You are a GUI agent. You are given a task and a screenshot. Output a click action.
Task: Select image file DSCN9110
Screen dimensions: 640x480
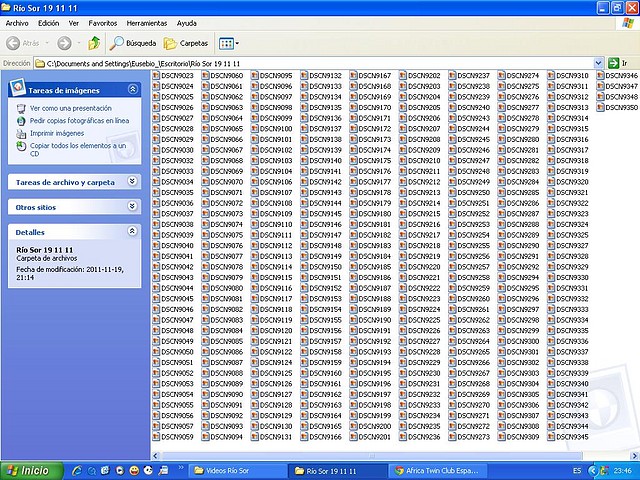click(272, 224)
